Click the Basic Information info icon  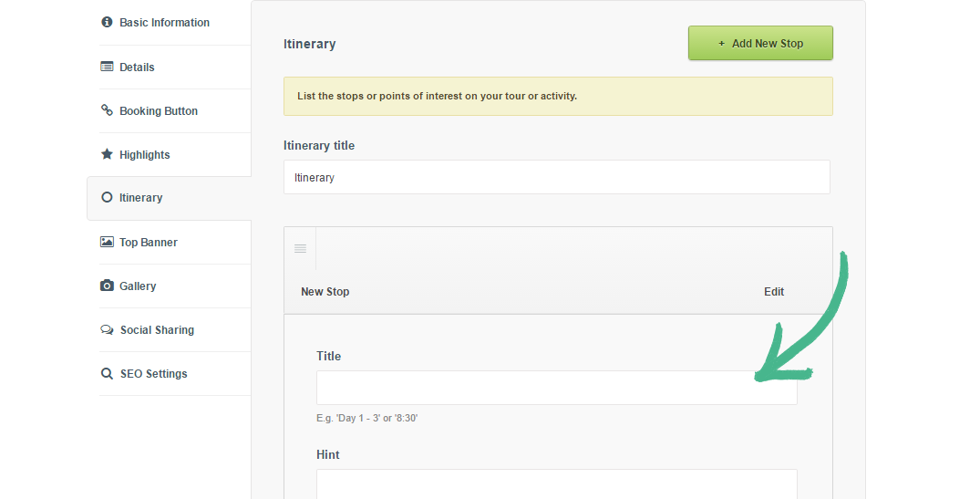pyautogui.click(x=107, y=22)
